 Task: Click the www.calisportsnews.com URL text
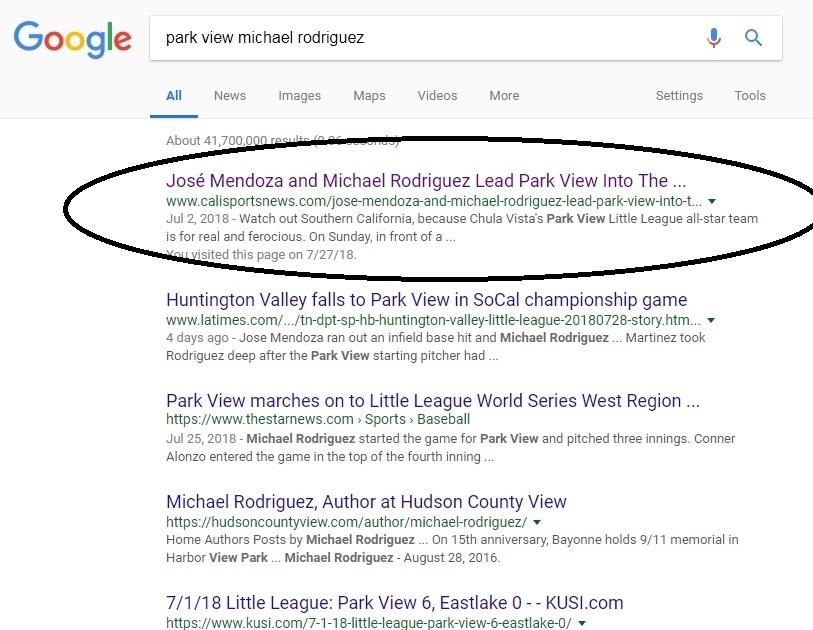(433, 201)
